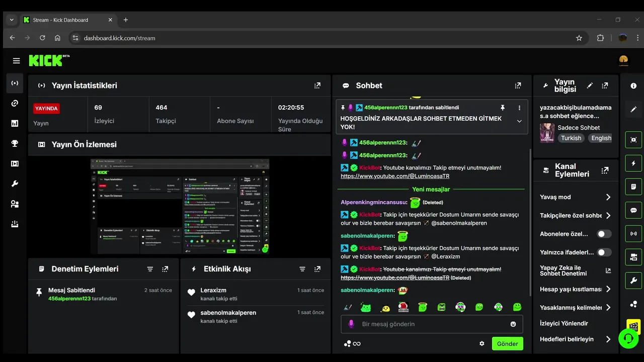Expand Takipçilere özel sohbet option
This screenshot has width=644, height=362.
coord(576,215)
